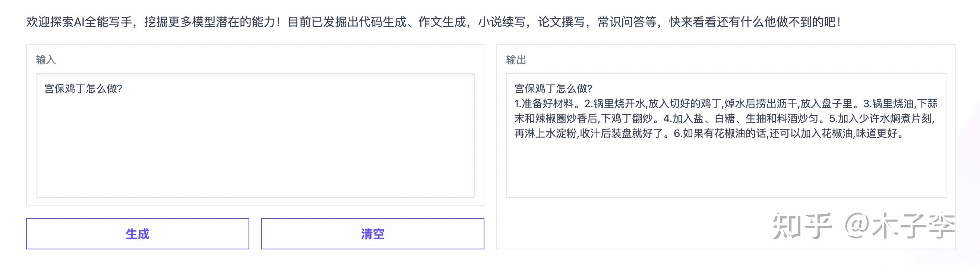Click the blank area of 输出 box
The image size is (980, 265).
pos(725,171)
